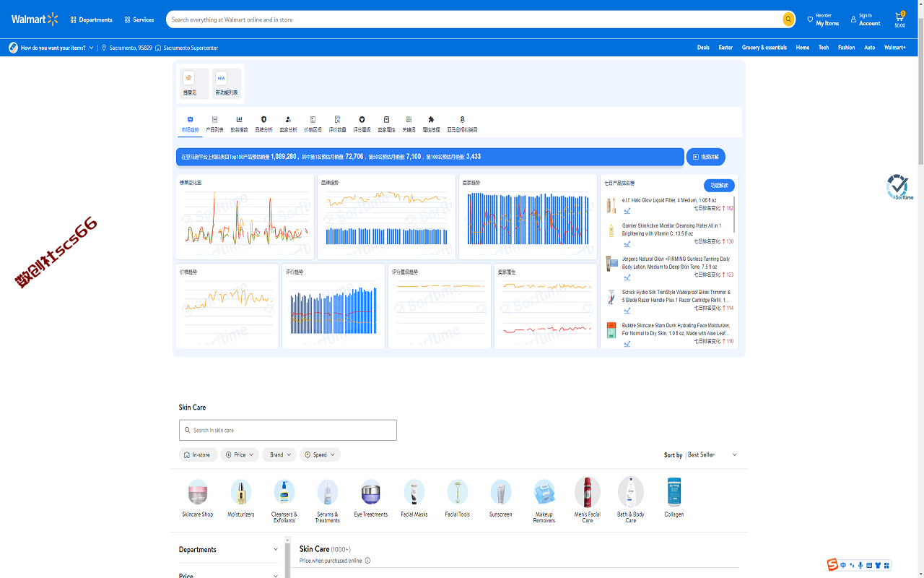Screen dimensions: 924x578
Task: Open the 属性挖掘 puzzle-piece tab
Action: (x=431, y=124)
